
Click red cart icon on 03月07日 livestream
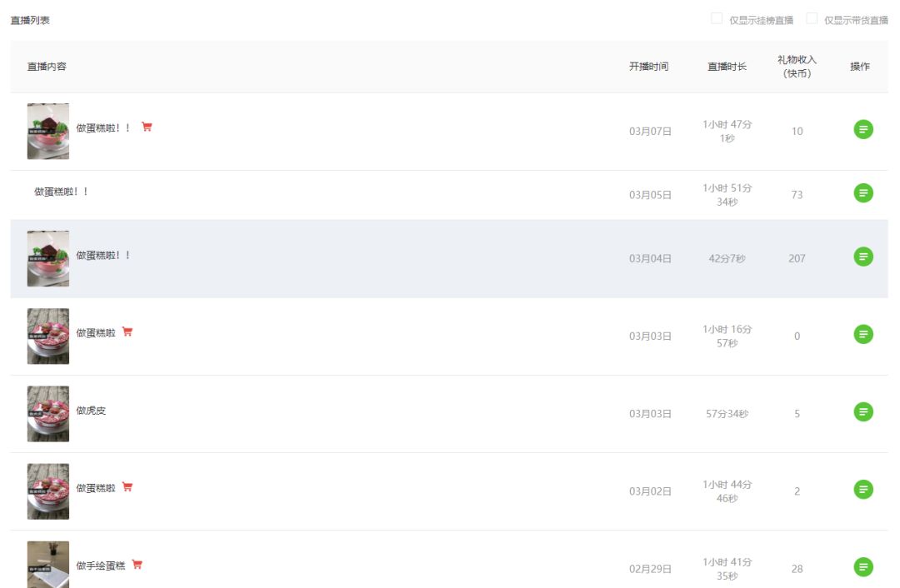click(x=147, y=127)
